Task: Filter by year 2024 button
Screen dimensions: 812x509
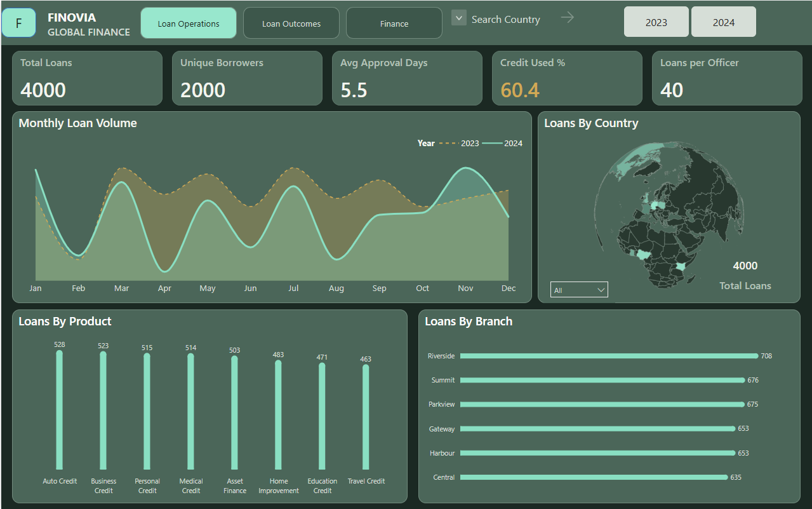Action: [724, 22]
